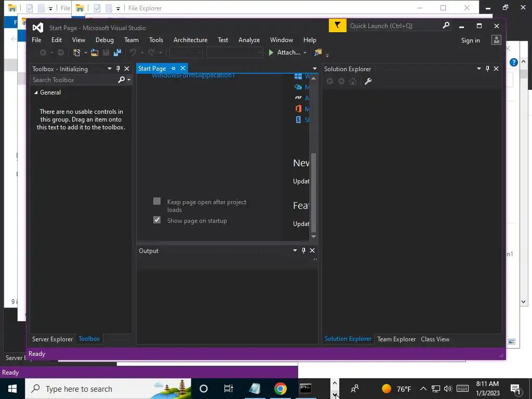
Task: Open the Analyze menu
Action: pos(249,40)
